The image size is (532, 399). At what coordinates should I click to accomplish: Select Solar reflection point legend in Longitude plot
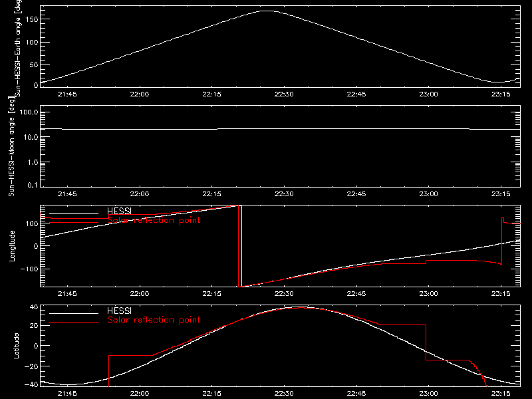coord(154,220)
